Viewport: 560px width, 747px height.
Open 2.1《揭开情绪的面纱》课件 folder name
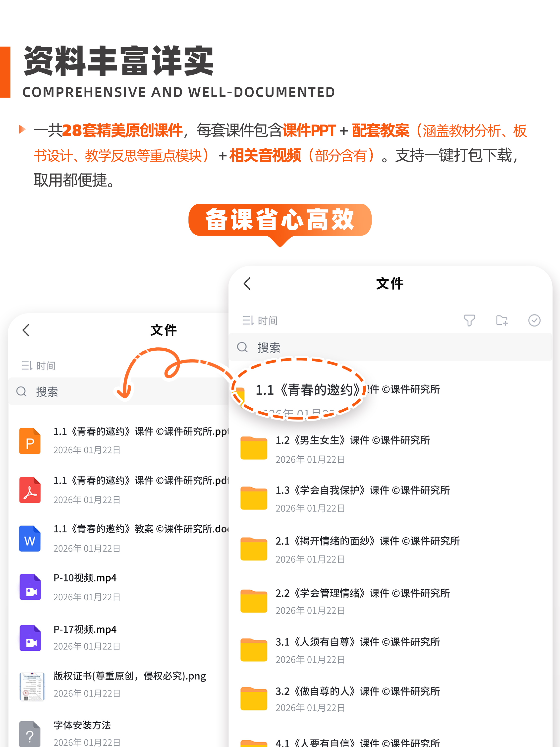click(368, 541)
